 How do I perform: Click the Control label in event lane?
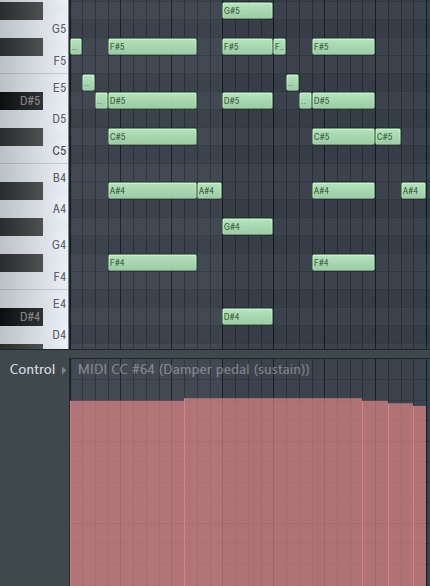33,370
